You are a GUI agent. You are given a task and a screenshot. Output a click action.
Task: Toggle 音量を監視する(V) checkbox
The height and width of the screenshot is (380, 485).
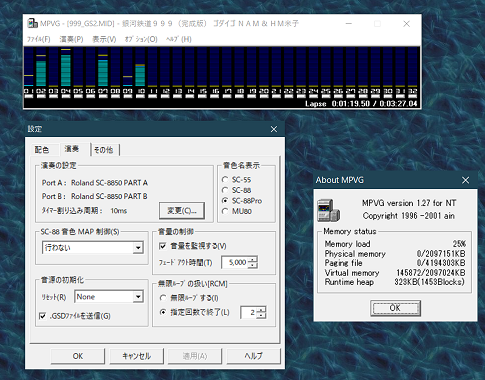tap(193, 246)
